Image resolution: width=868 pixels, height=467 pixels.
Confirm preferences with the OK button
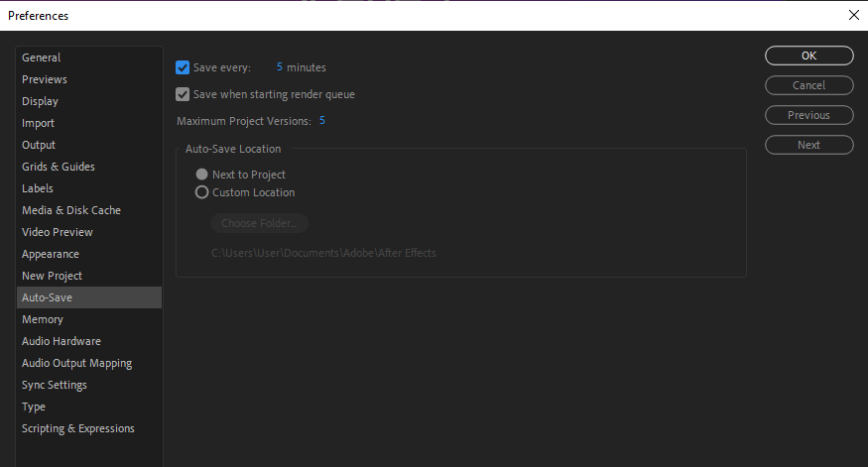tap(808, 56)
